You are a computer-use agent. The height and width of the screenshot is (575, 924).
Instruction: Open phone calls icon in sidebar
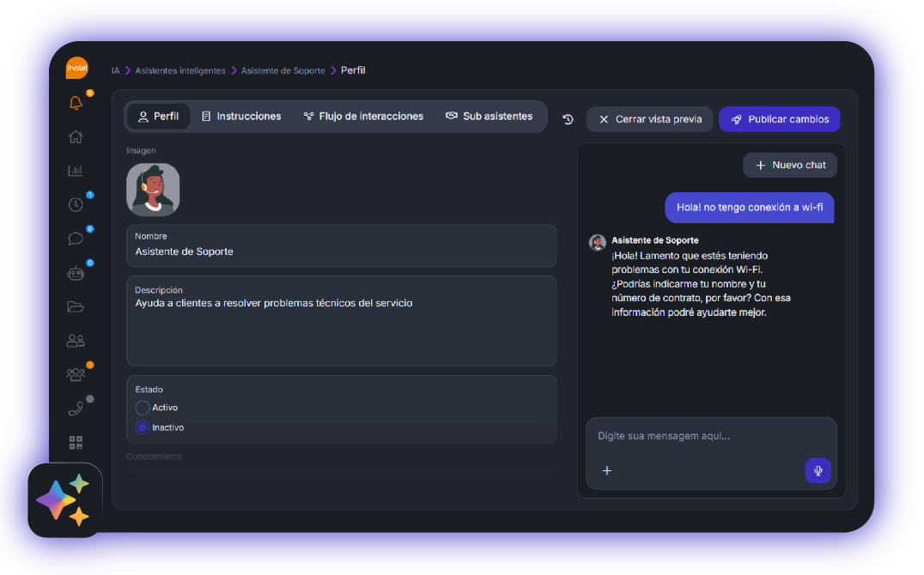[x=76, y=409]
